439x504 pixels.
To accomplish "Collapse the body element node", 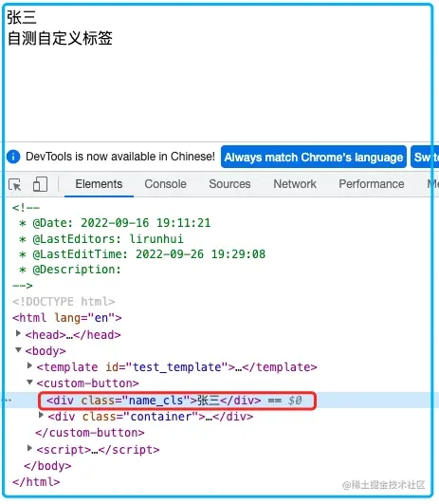I will coord(19,350).
